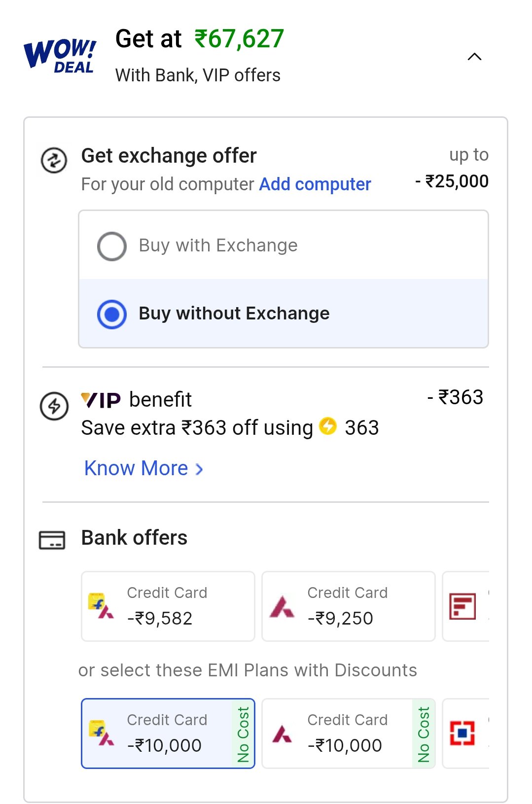Choose Credit Card offer of -₹9,250
This screenshot has width=532, height=804.
(349, 606)
